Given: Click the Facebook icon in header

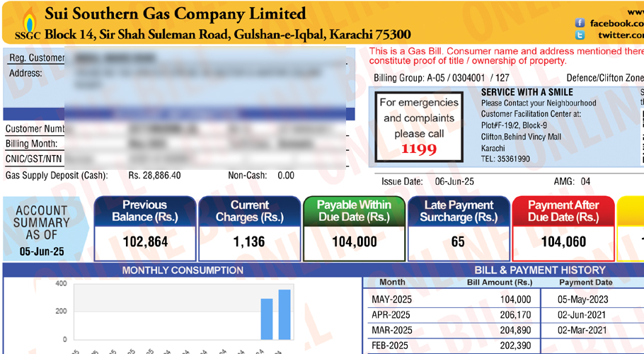Looking at the screenshot, I should click(580, 23).
